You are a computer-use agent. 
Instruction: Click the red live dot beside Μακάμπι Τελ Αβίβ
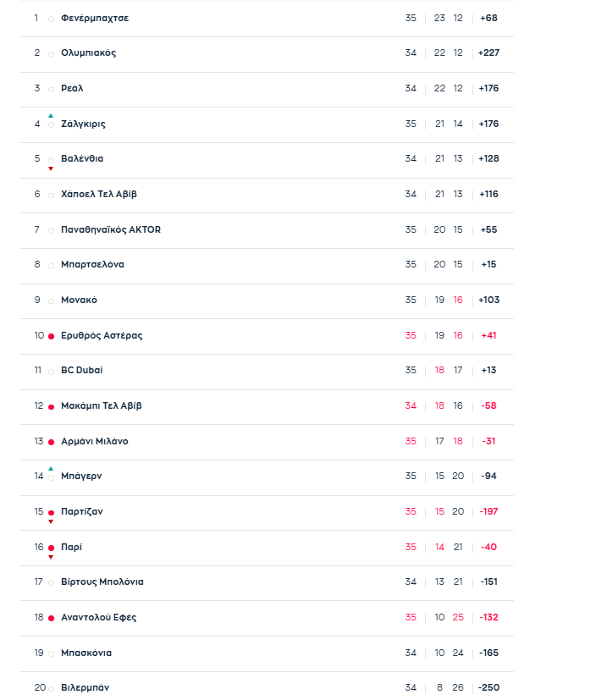pos(51,406)
